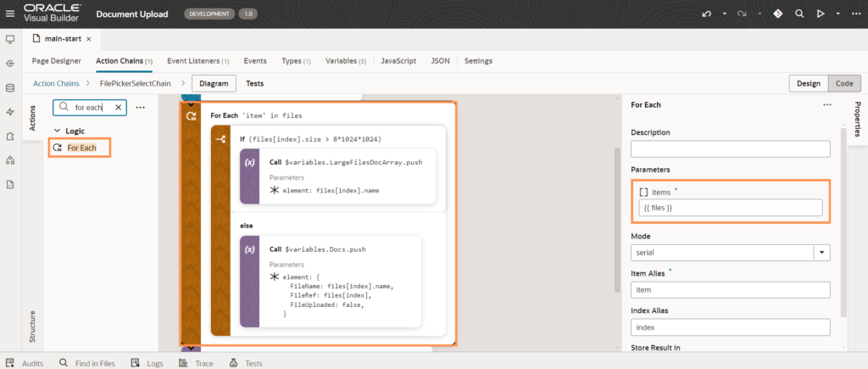Switch to Event Listeners tab
Screen dimensions: 868x369
197,61
